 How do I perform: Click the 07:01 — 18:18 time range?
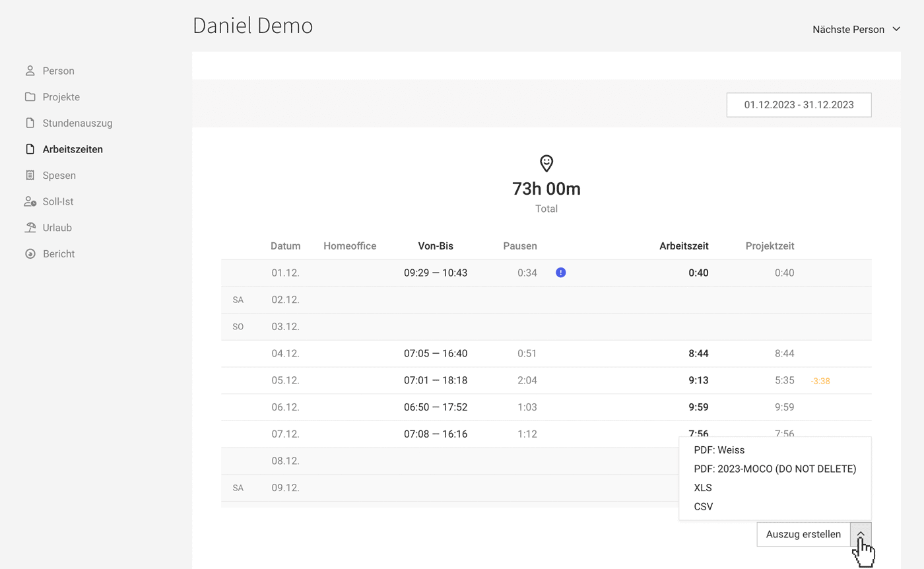point(436,380)
